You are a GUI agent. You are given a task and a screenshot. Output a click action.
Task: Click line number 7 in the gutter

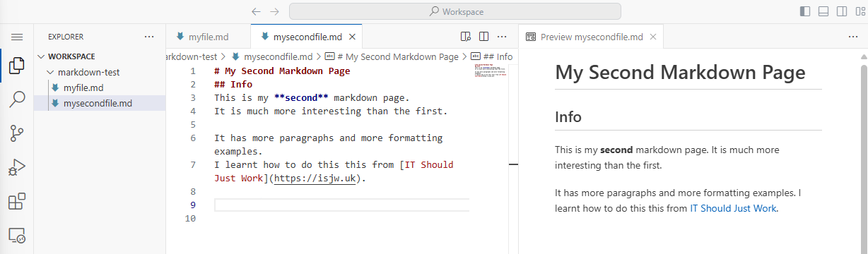point(193,165)
